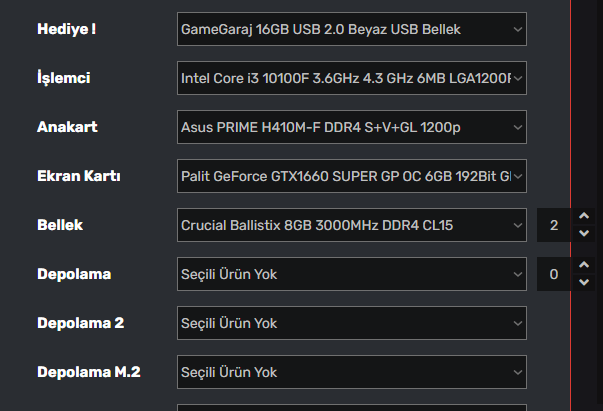This screenshot has height=411, width=603.
Task: Click the chevron on the Hediye dropdown
Action: [517, 29]
